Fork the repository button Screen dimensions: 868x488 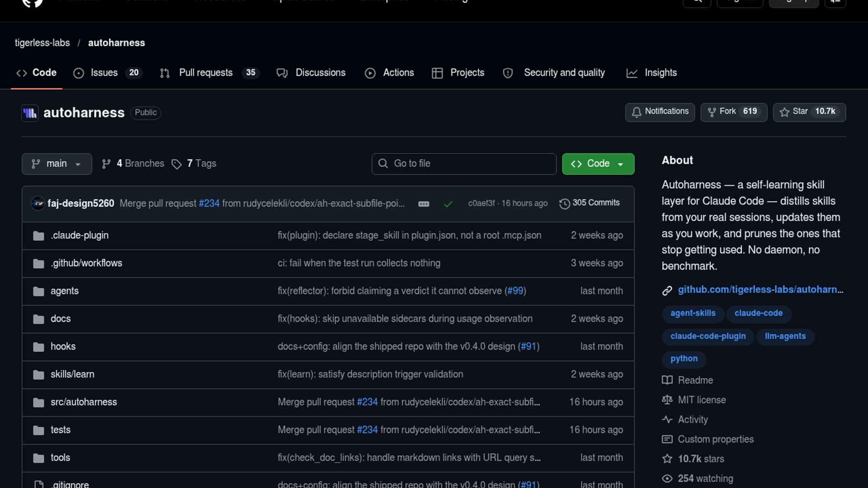[734, 112]
